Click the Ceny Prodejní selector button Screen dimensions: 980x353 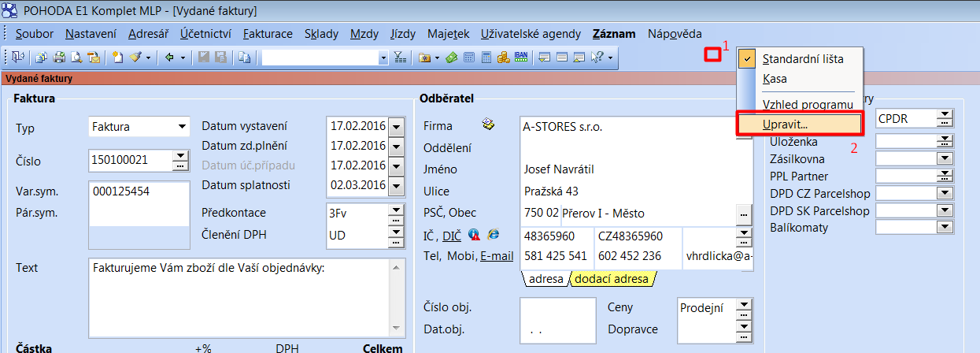tap(744, 309)
